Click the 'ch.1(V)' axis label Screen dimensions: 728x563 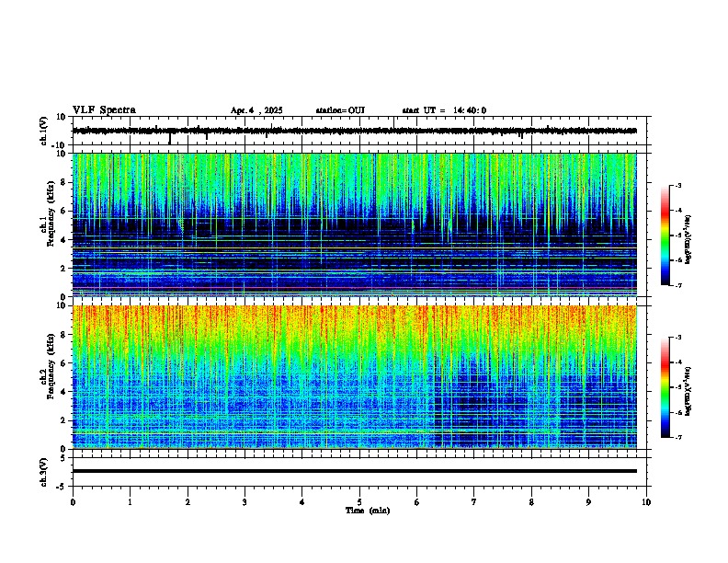(44, 131)
